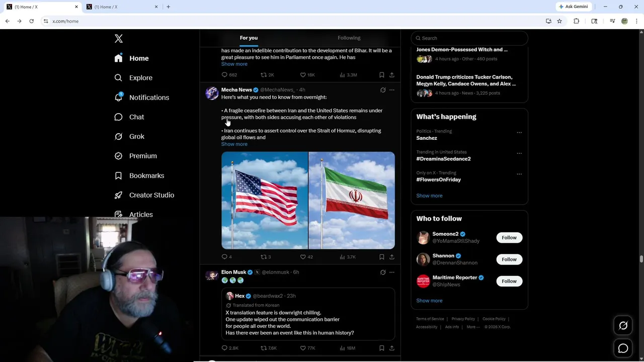Image resolution: width=644 pixels, height=362 pixels.
Task: Follow Shannon
Action: (509, 259)
